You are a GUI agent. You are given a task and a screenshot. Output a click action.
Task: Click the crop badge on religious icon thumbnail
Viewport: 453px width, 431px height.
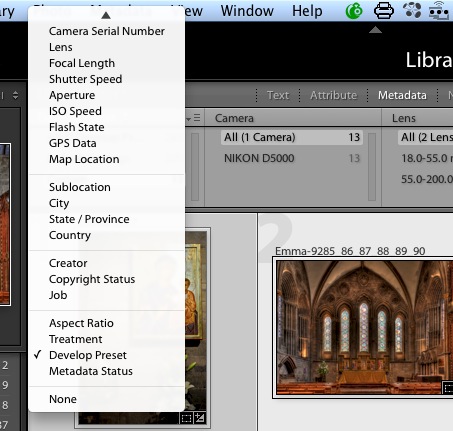186,418
